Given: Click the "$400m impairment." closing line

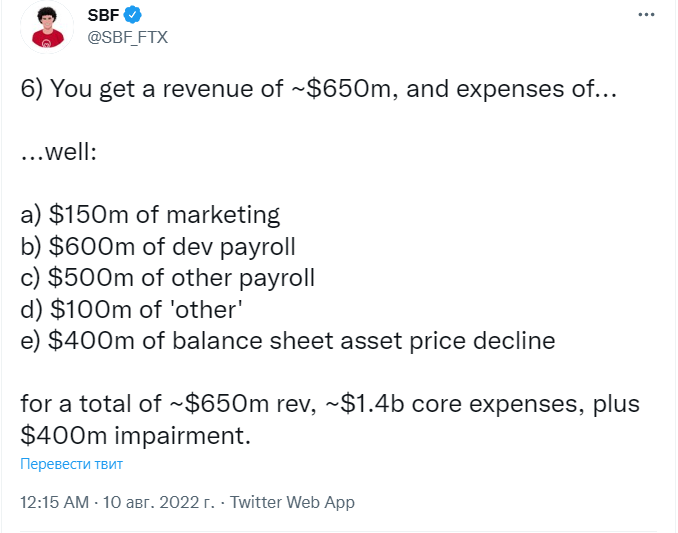Looking at the screenshot, I should point(135,435).
